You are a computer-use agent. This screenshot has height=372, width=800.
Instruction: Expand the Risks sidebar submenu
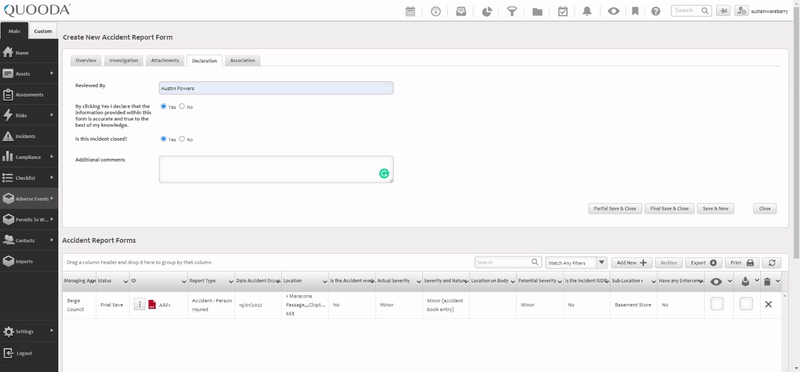point(52,115)
